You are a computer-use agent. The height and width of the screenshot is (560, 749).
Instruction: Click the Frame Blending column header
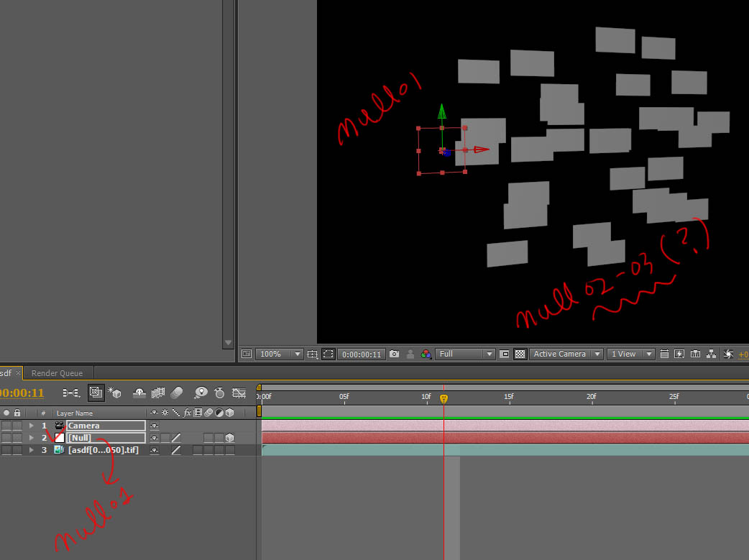coord(198,413)
